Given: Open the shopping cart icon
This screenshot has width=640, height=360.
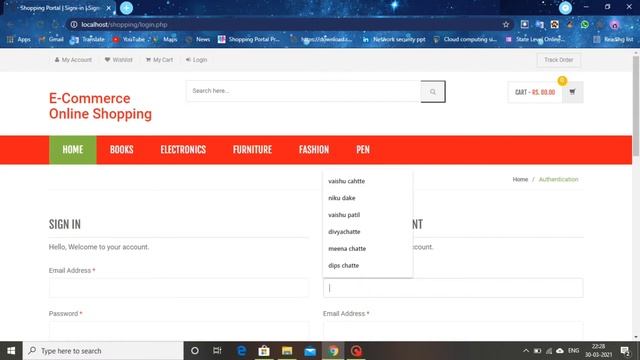Looking at the screenshot, I should (x=572, y=92).
